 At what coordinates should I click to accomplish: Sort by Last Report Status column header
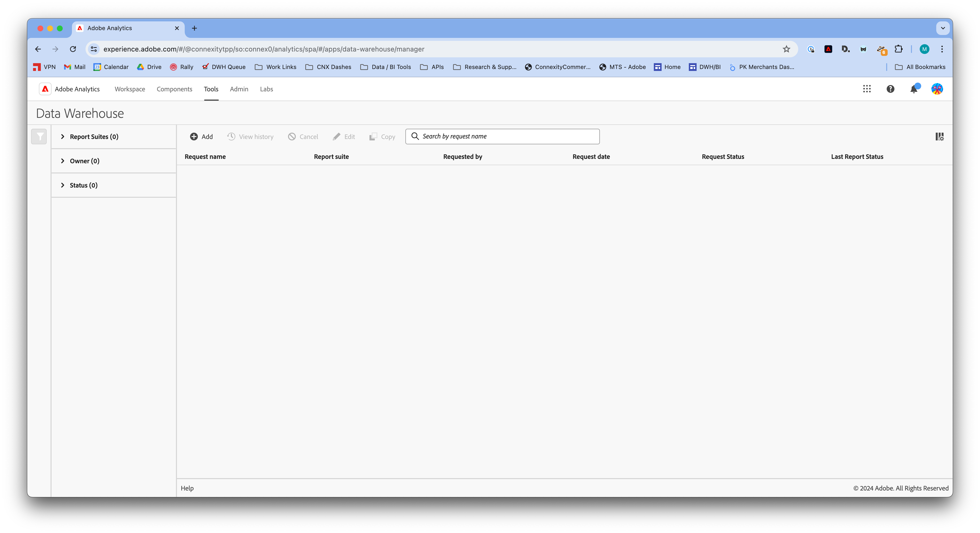click(857, 157)
